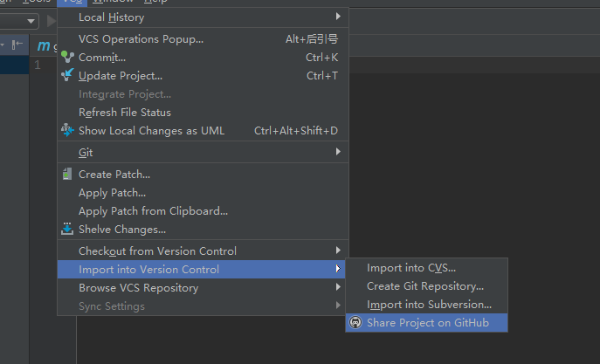
Task: Select Import into CVS entry
Action: [x=410, y=268]
